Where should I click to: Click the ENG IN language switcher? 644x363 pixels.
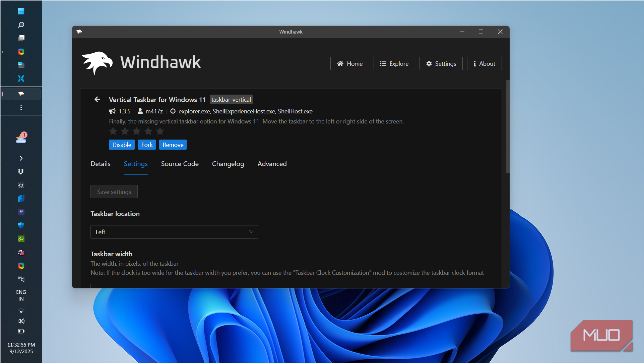pyautogui.click(x=21, y=295)
